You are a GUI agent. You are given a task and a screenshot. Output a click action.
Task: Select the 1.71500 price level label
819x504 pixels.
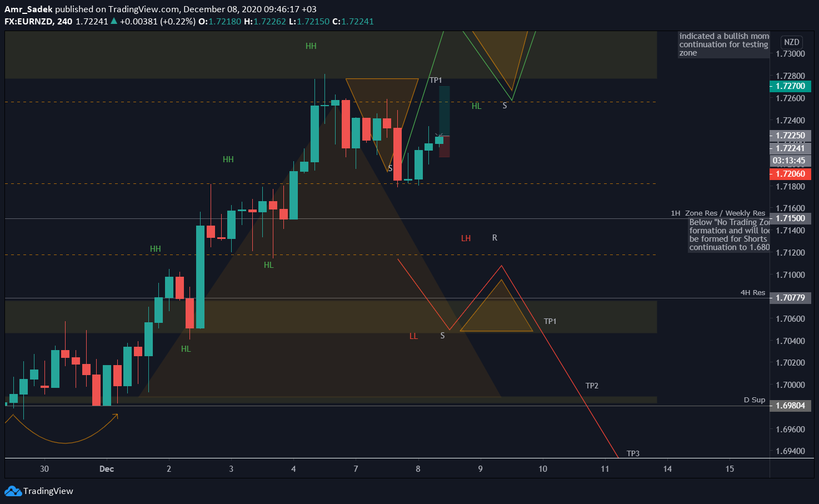790,218
